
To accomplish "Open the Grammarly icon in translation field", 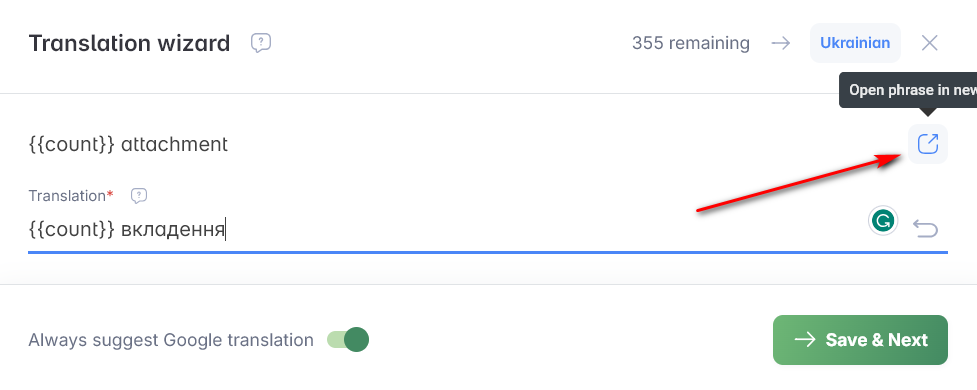I will [882, 221].
